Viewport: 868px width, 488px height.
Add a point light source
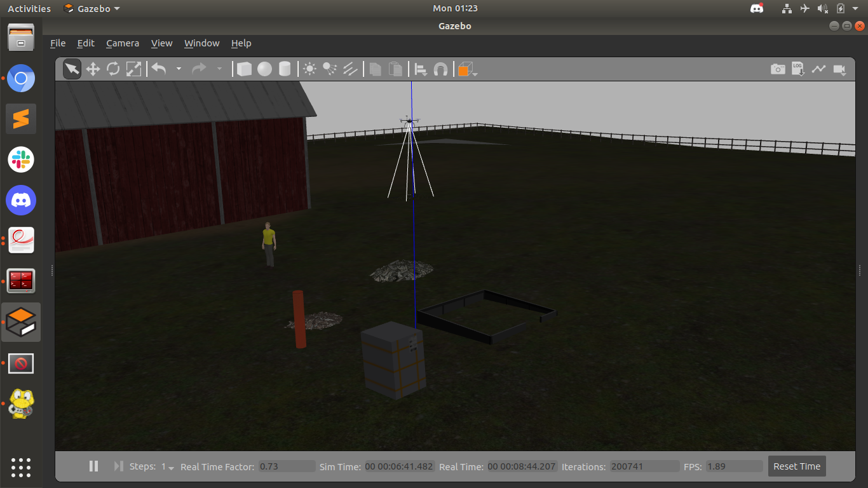pos(309,69)
